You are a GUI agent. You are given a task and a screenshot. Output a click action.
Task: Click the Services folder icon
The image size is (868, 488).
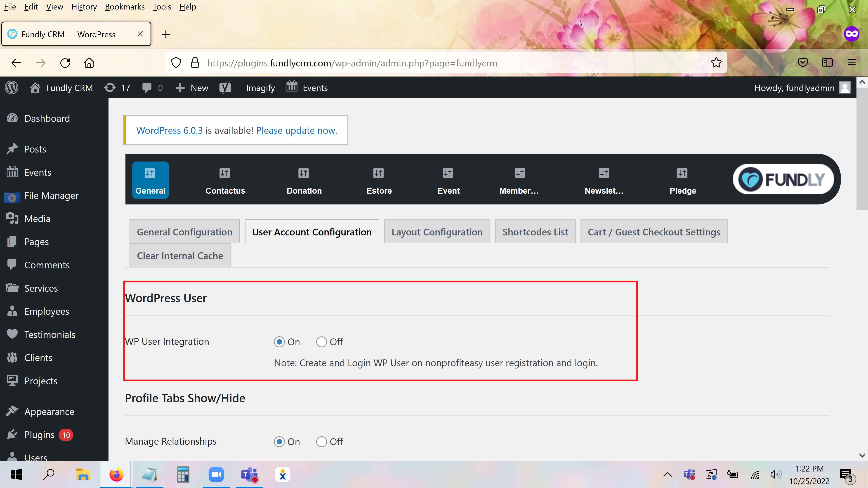tap(12, 288)
